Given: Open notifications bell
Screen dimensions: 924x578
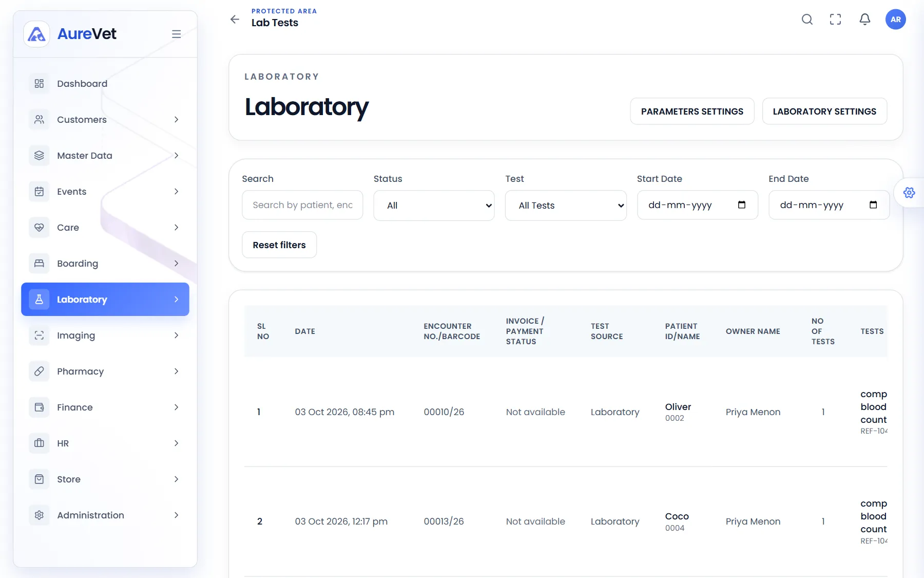Looking at the screenshot, I should coord(865,20).
